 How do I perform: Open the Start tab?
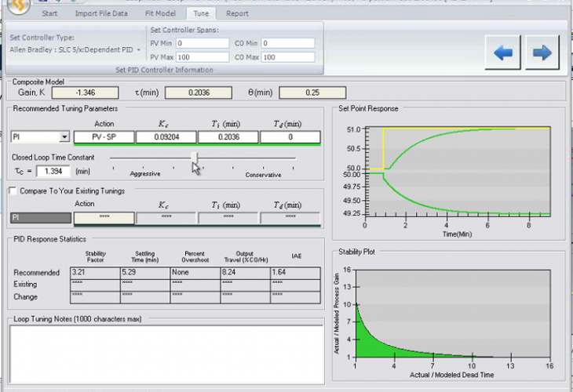[49, 13]
